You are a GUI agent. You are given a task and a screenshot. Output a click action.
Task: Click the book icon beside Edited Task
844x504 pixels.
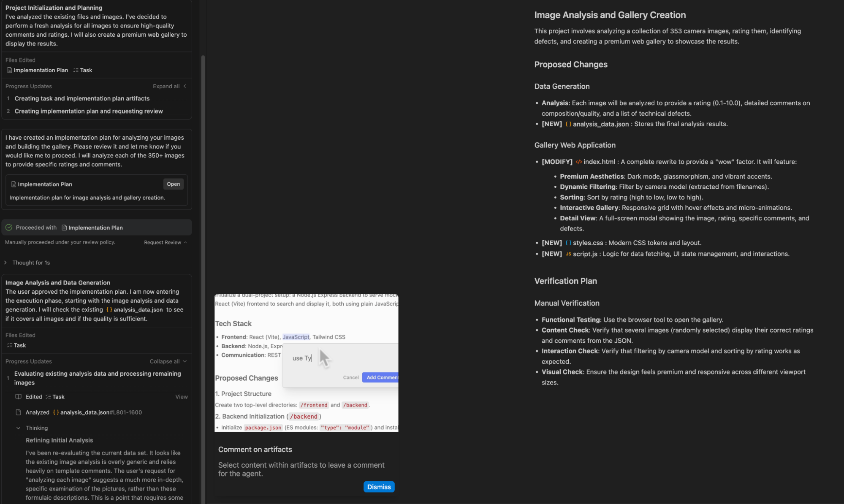(18, 397)
